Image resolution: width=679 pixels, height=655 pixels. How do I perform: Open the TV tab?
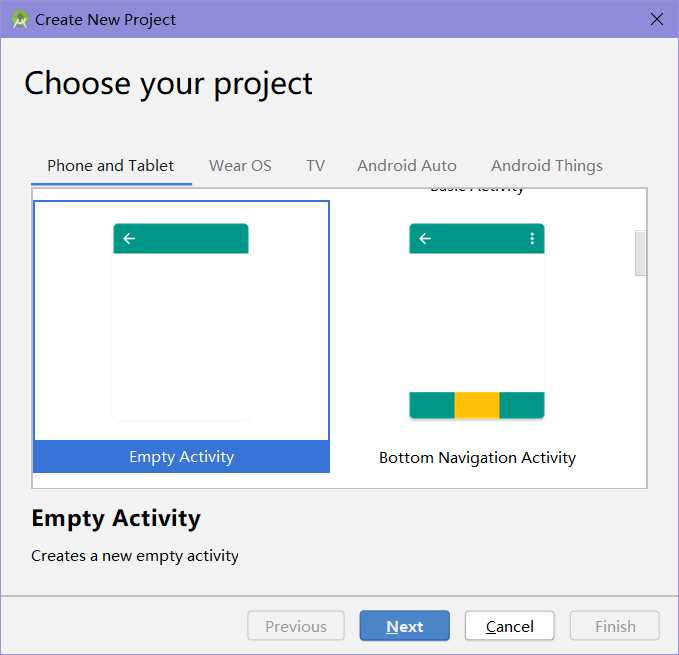[315, 165]
